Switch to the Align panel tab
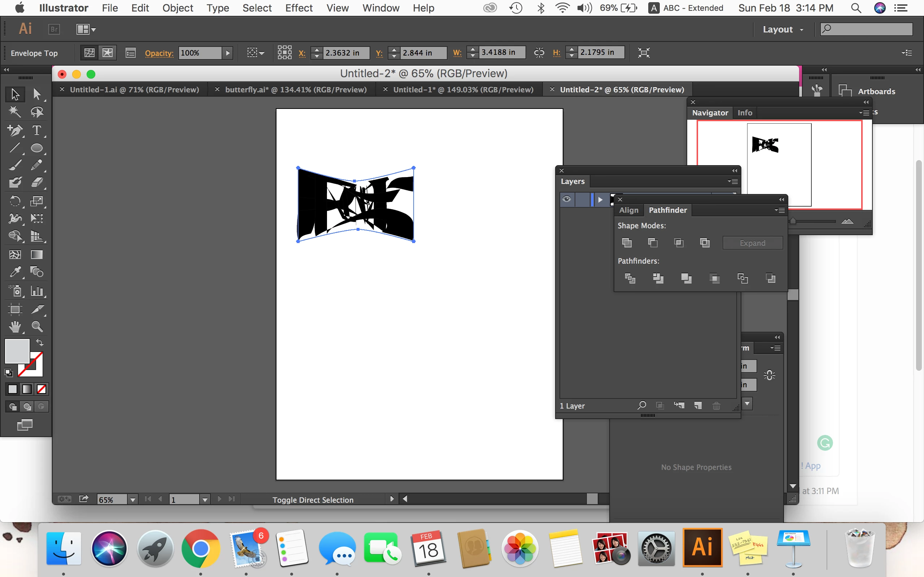Viewport: 924px width, 577px height. pos(628,210)
